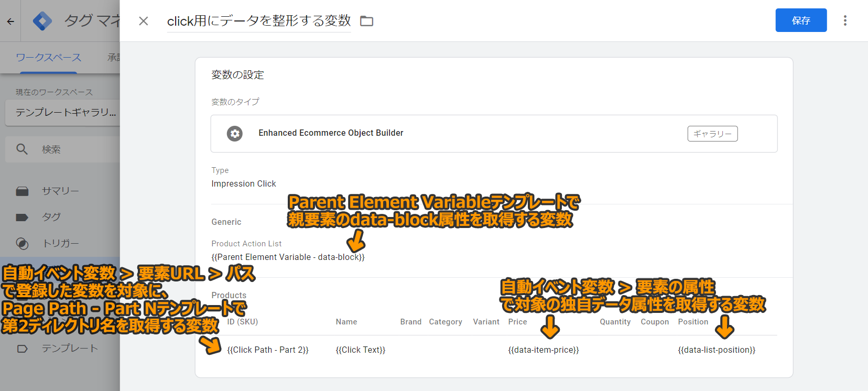The width and height of the screenshot is (868, 391).
Task: Click the back arrow in Tag Manager header
Action: tap(10, 21)
